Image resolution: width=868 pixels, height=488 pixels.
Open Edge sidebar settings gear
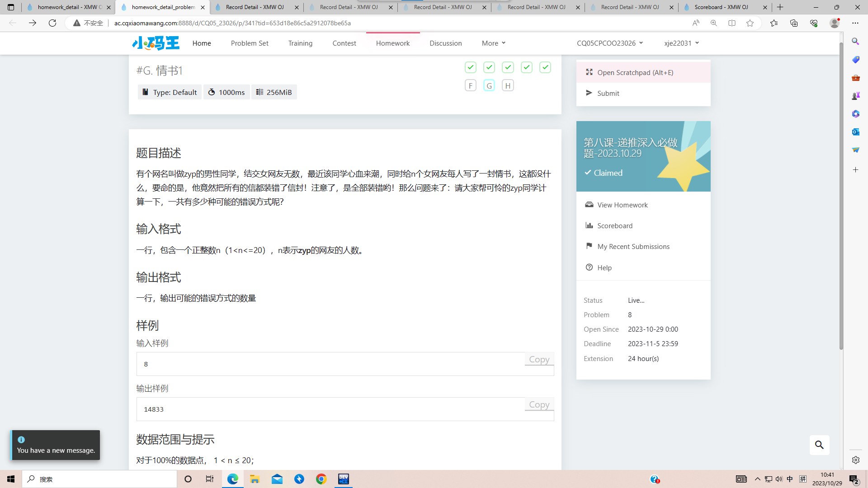point(855,460)
